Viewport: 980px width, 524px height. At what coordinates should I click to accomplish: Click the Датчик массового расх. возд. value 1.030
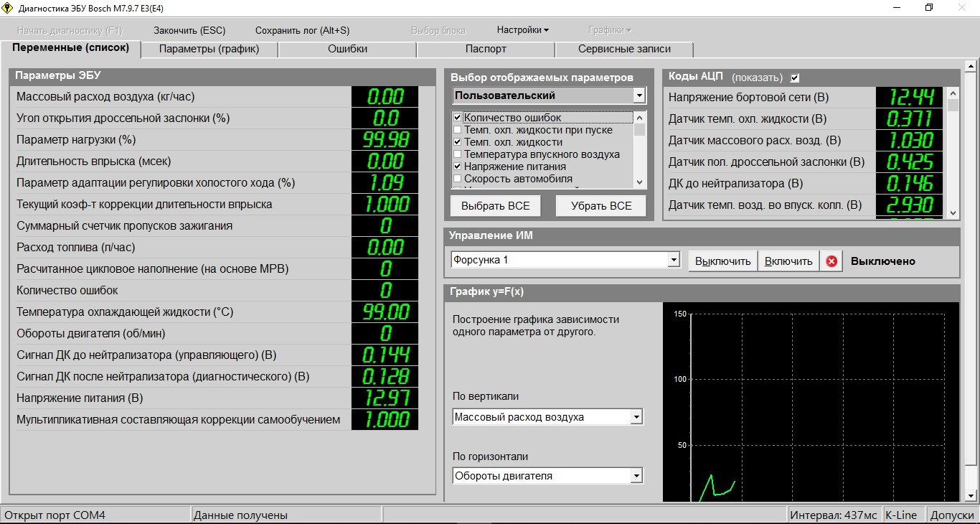909,141
